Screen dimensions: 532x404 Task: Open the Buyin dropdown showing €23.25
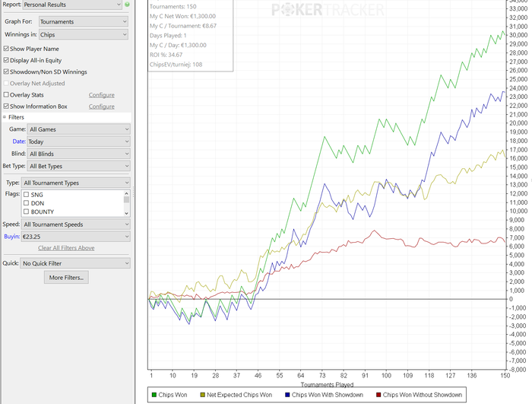coord(76,237)
